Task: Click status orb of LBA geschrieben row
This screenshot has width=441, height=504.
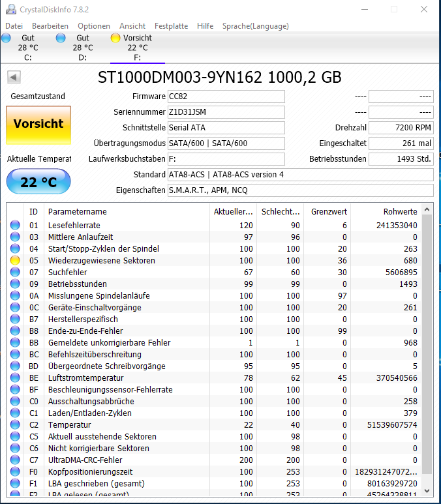Action: tap(15, 483)
